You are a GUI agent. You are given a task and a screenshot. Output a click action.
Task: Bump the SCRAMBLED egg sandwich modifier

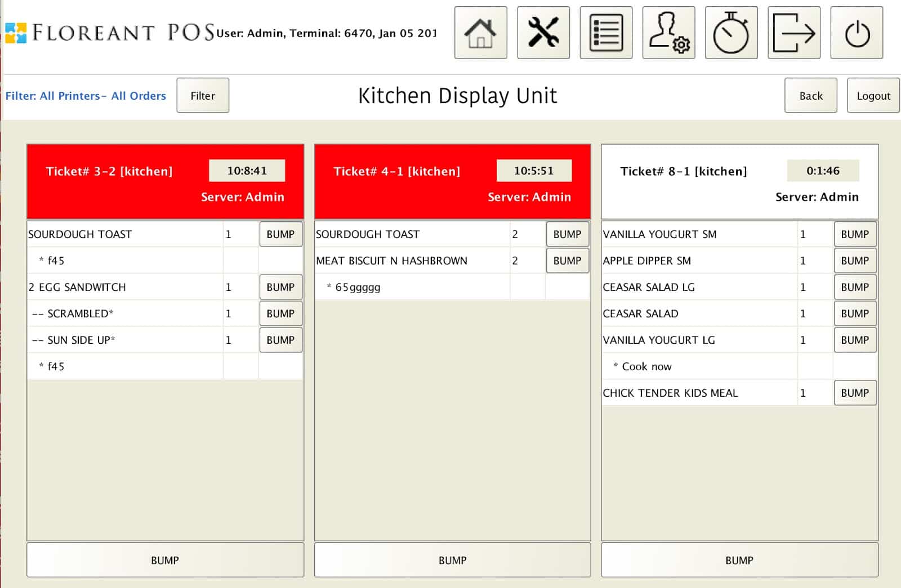pyautogui.click(x=280, y=313)
